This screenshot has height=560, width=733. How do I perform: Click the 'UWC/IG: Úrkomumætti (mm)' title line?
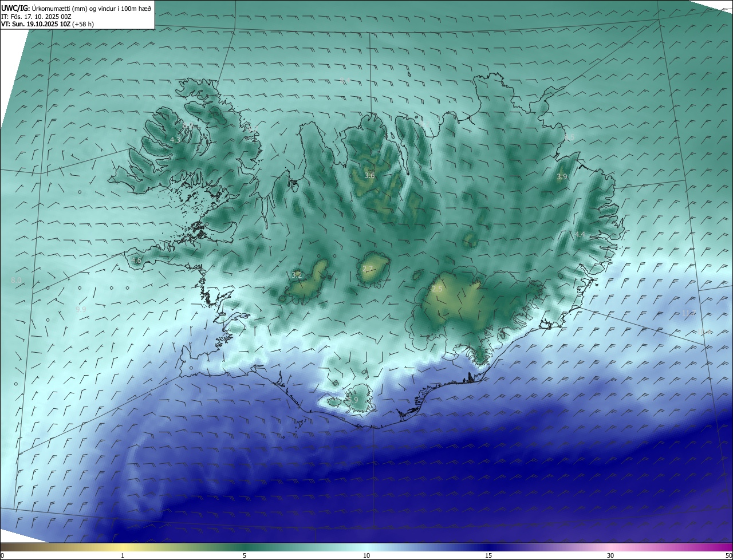point(76,8)
